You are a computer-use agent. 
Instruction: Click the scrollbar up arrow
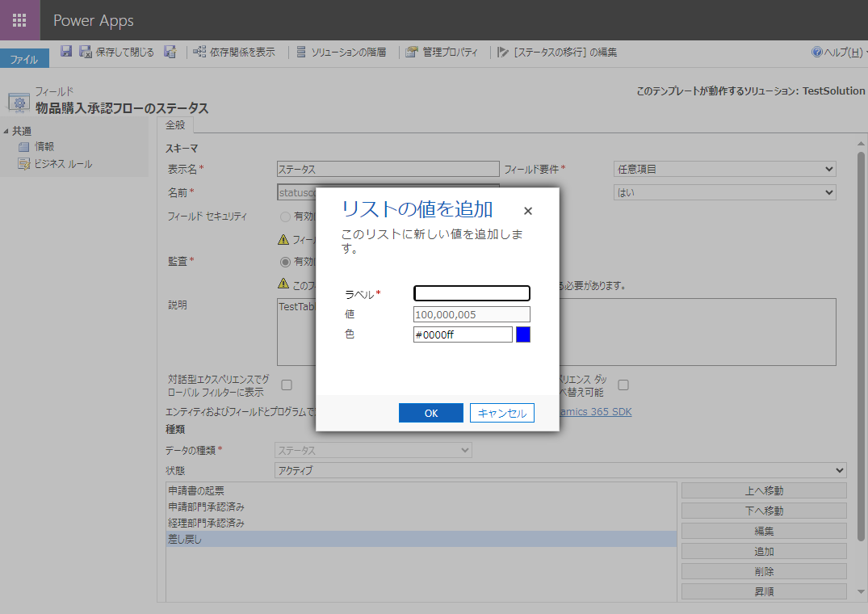click(x=860, y=144)
